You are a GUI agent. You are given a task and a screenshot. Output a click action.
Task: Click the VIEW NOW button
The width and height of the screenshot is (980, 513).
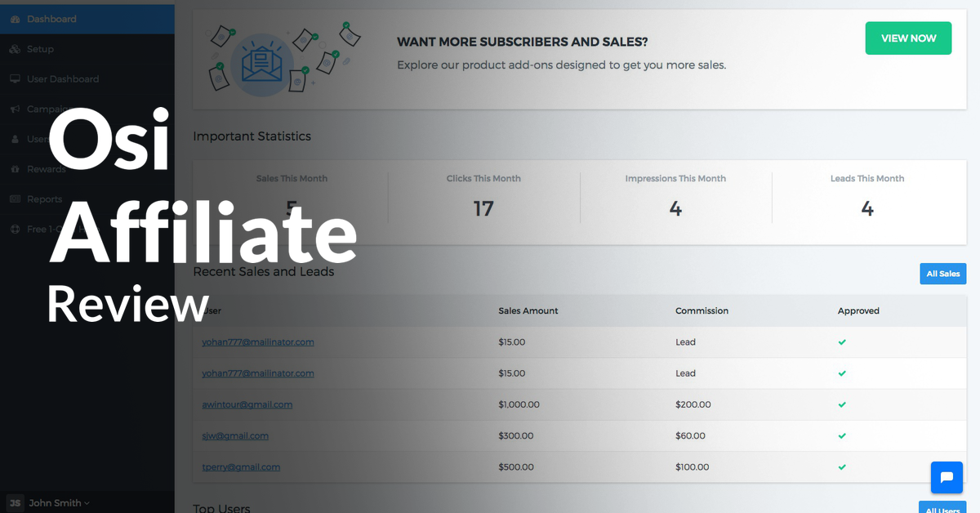[x=908, y=38]
